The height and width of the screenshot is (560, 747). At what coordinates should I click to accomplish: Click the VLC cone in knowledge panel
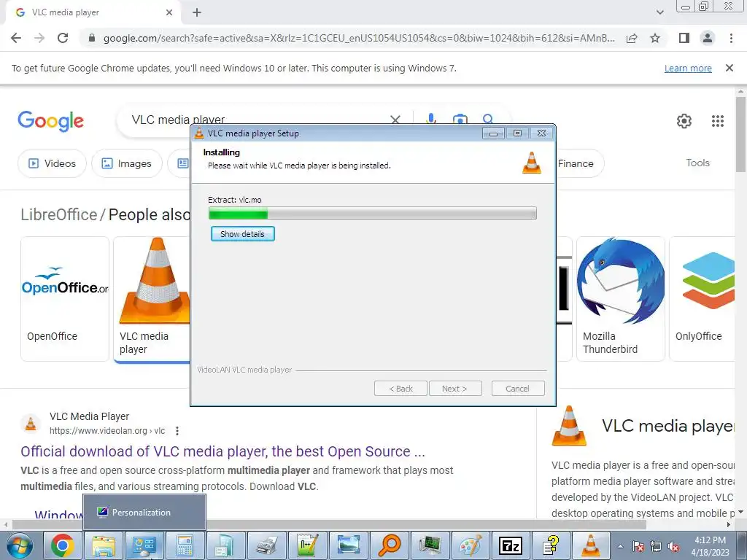[569, 426]
